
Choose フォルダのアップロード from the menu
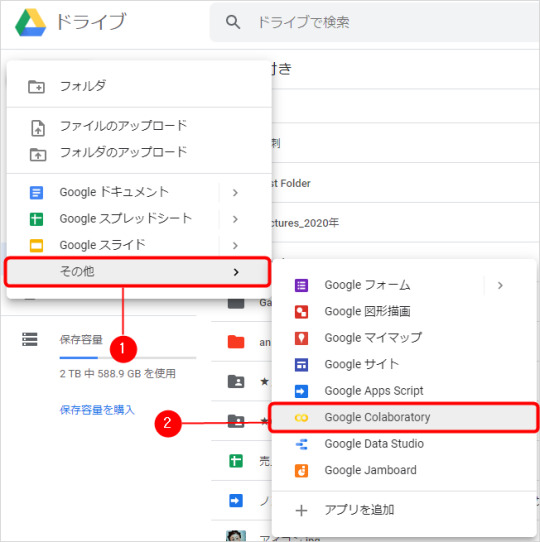click(x=139, y=152)
